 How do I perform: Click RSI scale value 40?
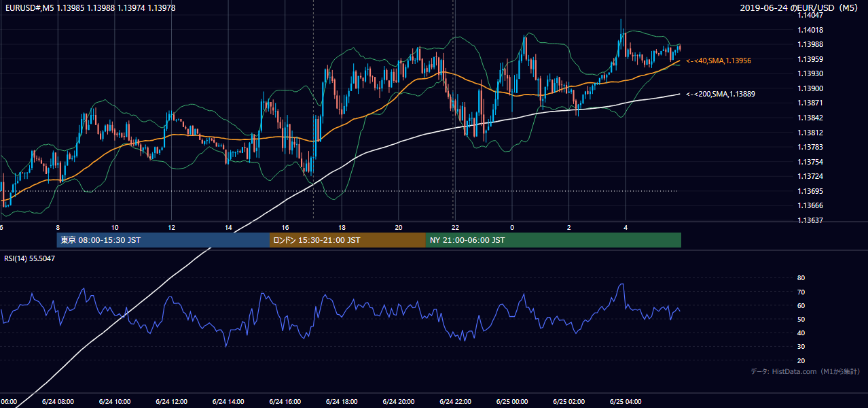(801, 333)
